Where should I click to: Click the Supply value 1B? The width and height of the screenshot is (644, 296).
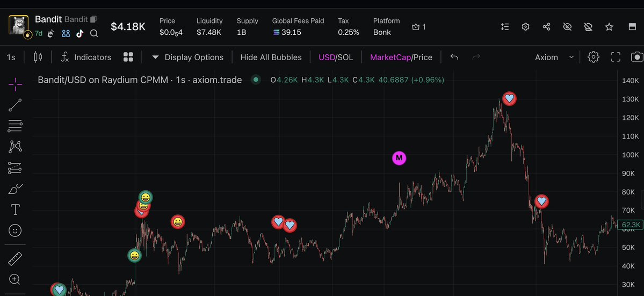coord(242,32)
